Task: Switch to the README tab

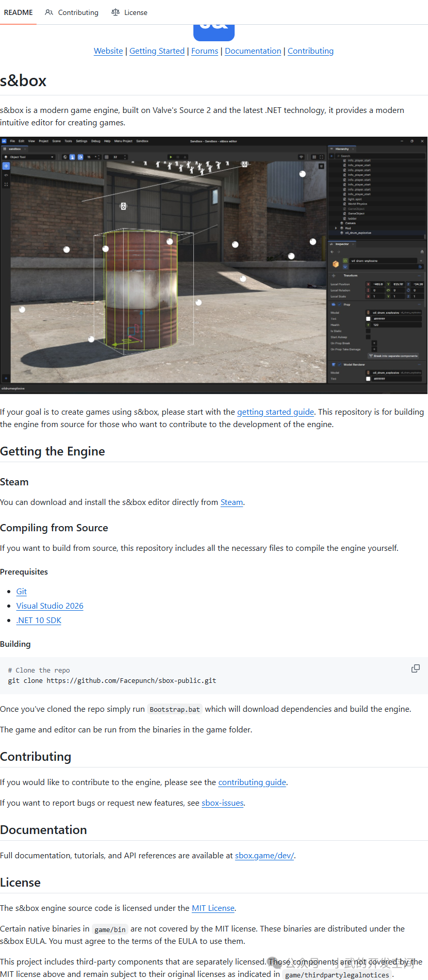Action: [x=19, y=12]
